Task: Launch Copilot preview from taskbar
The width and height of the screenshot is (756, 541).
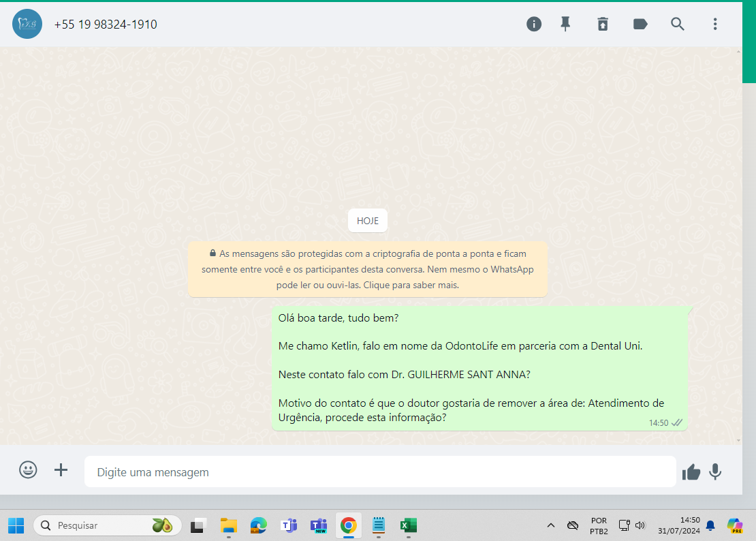Action: tap(735, 525)
